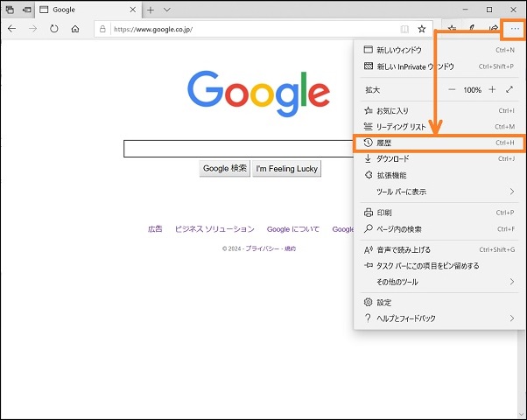
Task: Expand the ツール バーに表示 submenu
Action: (511, 192)
